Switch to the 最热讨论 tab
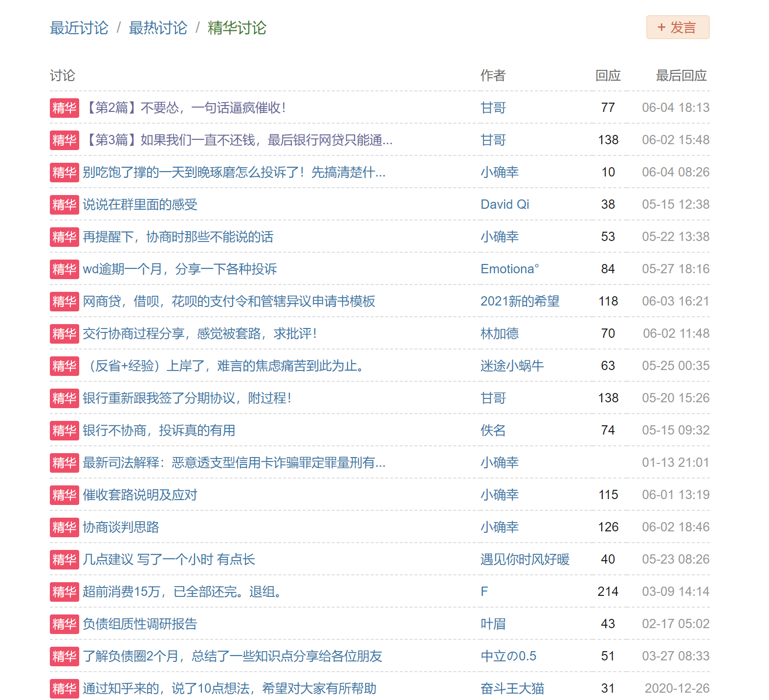The height and width of the screenshot is (700, 769). pos(157,28)
